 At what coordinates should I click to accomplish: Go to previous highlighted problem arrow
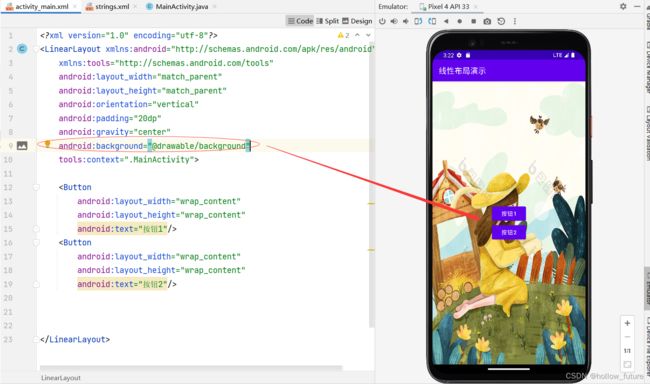point(357,35)
